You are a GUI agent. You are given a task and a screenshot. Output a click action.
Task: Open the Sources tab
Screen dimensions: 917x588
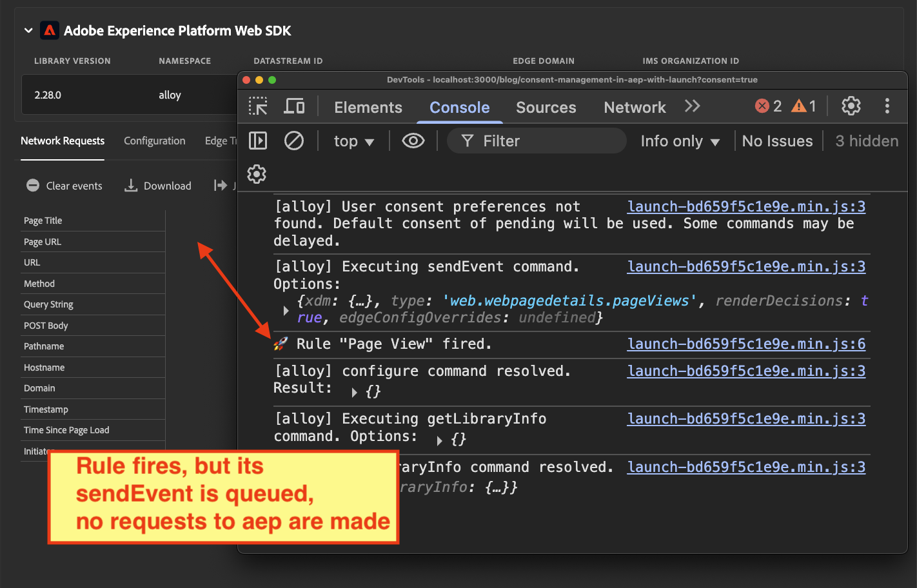pyautogui.click(x=546, y=107)
